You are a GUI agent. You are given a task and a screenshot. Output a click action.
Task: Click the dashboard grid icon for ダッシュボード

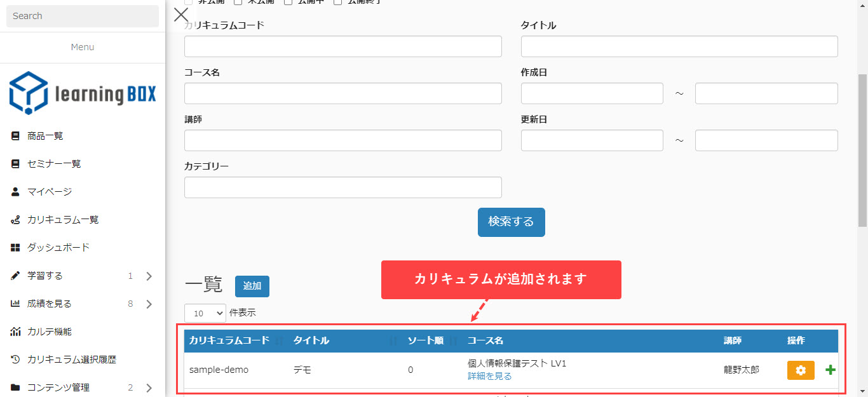click(x=16, y=248)
